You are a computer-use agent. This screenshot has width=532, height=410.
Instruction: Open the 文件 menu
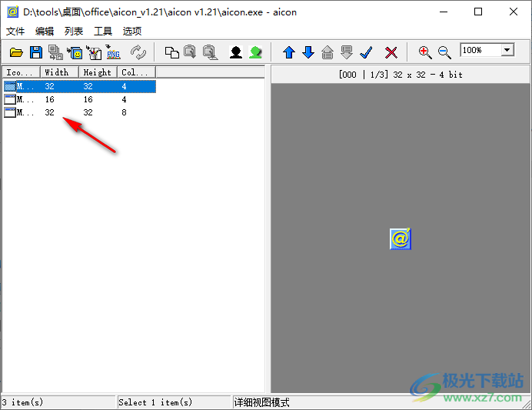pyautogui.click(x=15, y=32)
